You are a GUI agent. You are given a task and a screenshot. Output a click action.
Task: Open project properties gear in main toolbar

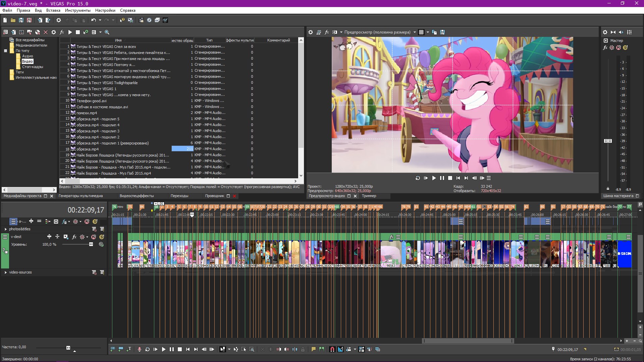click(x=59, y=20)
